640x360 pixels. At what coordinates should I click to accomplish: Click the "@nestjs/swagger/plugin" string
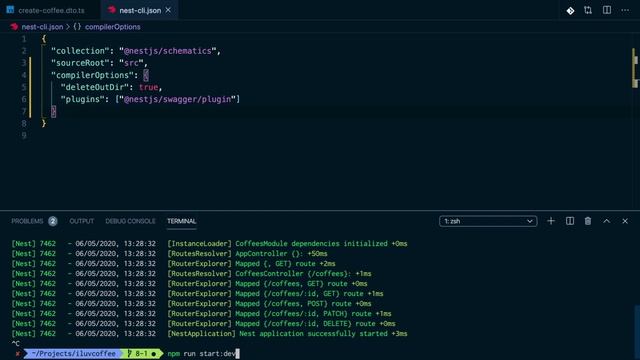pos(177,99)
